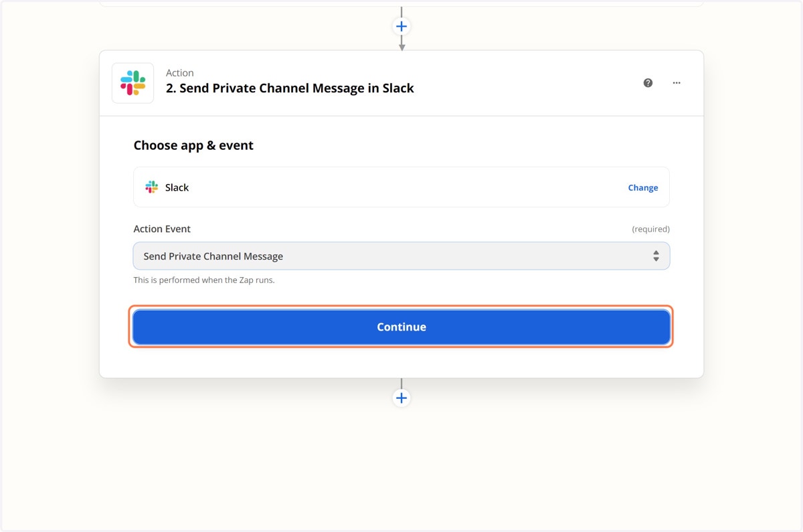Click the step title "2. Send Private Channel Message in Slack"
The image size is (803, 532).
pos(290,88)
